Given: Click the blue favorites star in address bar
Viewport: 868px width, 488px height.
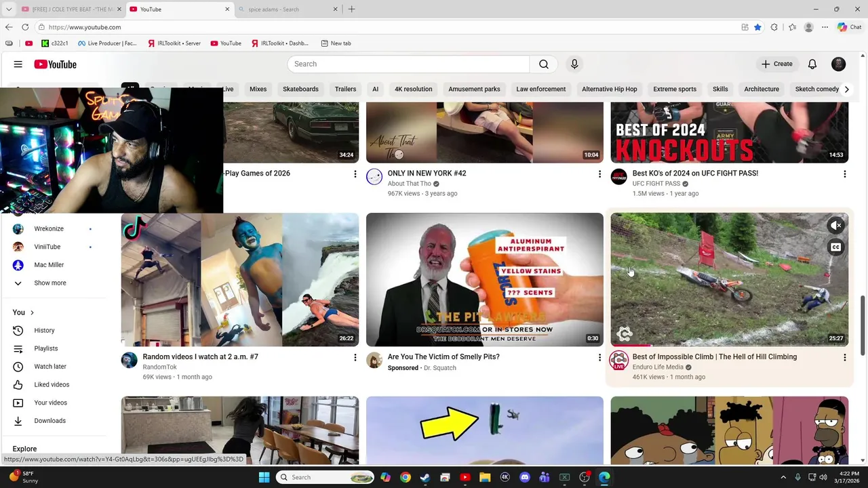Looking at the screenshot, I should pyautogui.click(x=757, y=27).
